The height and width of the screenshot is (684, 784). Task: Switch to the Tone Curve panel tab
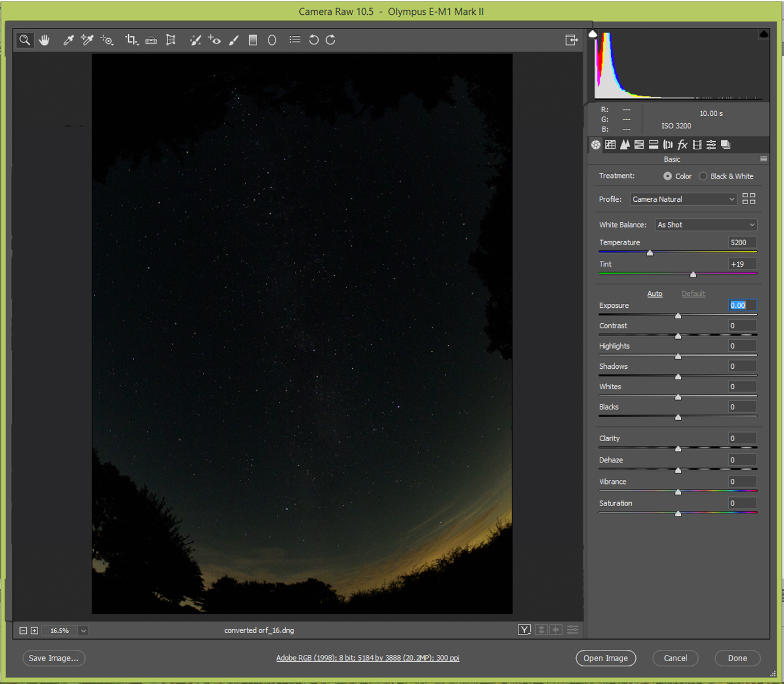pos(610,145)
